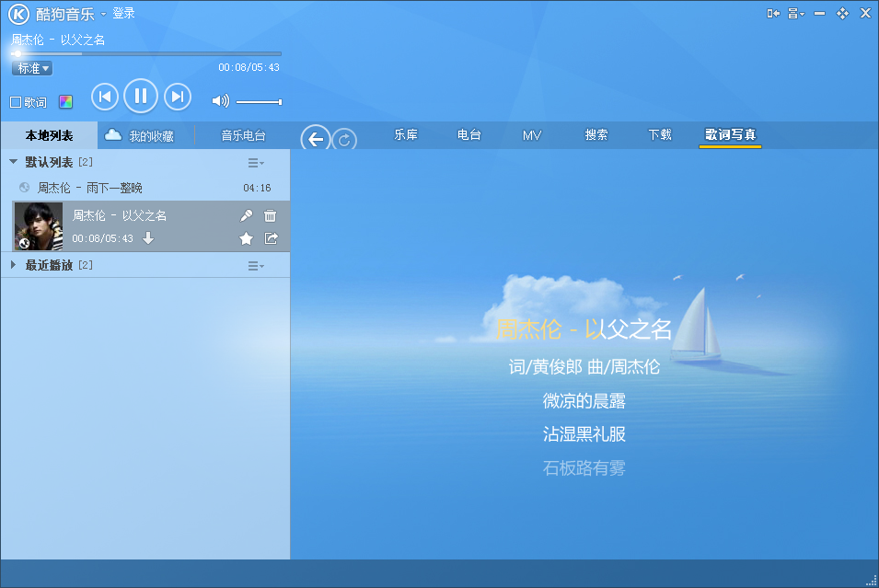Click the globe icon beside 雨下一整晚
The image size is (879, 588).
[24, 188]
